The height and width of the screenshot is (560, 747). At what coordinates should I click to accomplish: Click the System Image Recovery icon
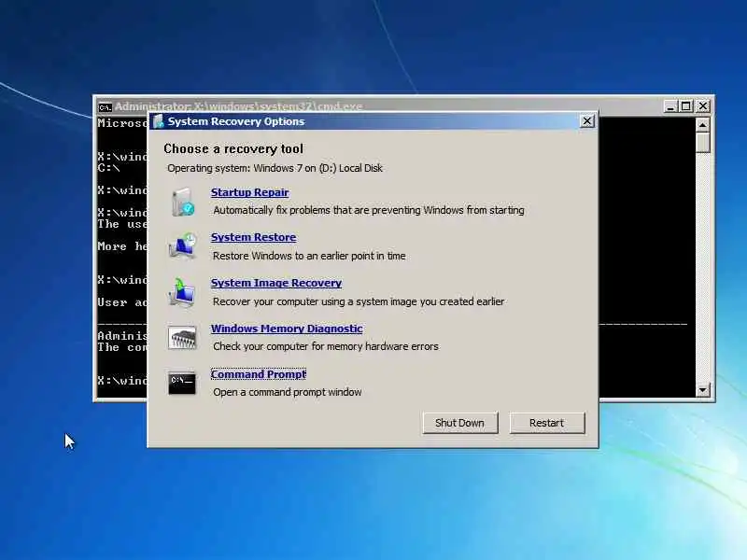coord(181,292)
